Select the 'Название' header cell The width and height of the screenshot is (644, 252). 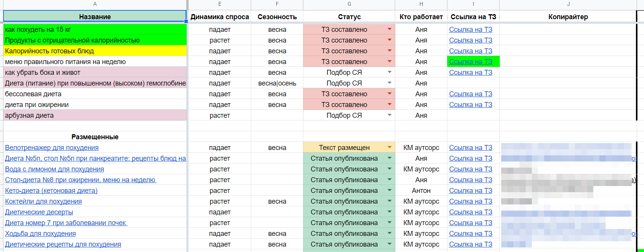tap(95, 16)
